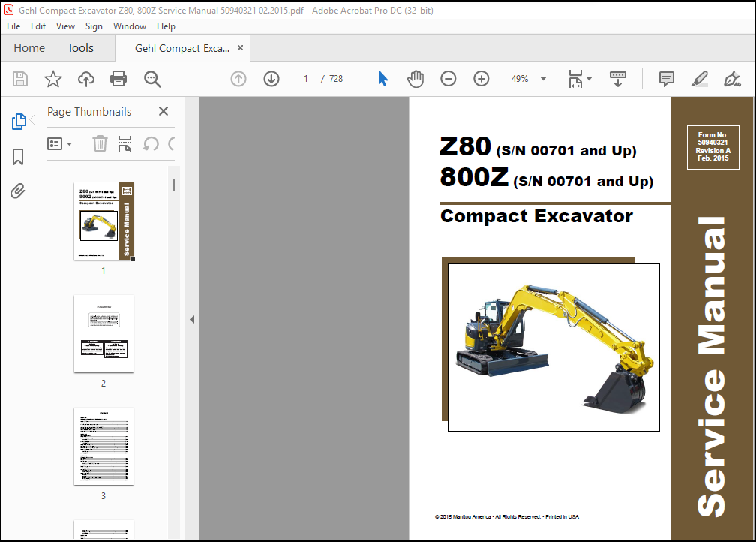Open the Window menu
The image size is (756, 542).
point(130,26)
